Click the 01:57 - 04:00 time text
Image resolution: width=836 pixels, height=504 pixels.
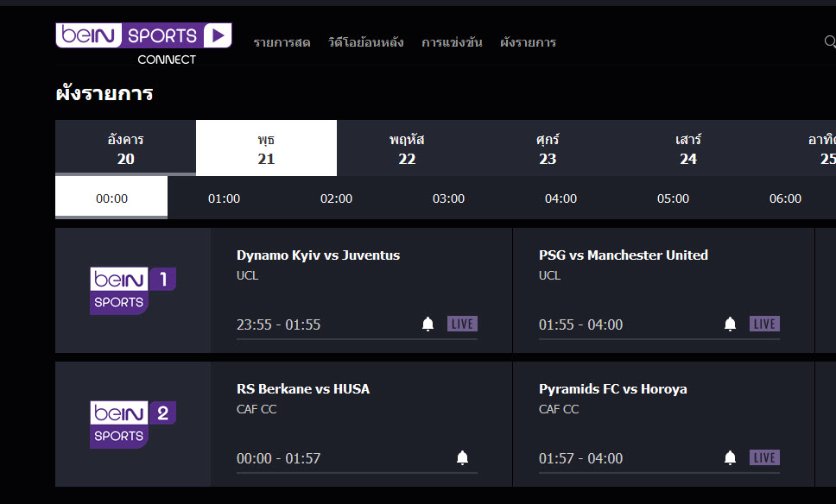pyautogui.click(x=580, y=458)
